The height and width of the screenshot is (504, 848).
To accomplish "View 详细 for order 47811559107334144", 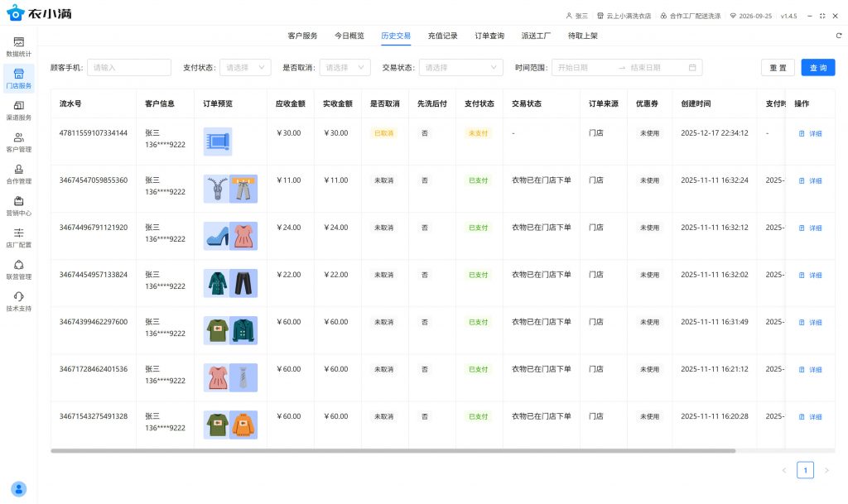I will [810, 134].
